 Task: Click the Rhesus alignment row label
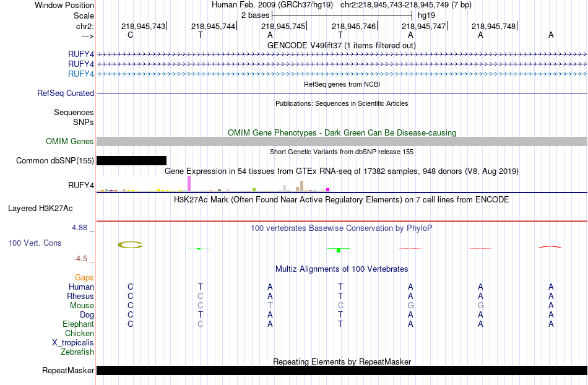click(80, 296)
